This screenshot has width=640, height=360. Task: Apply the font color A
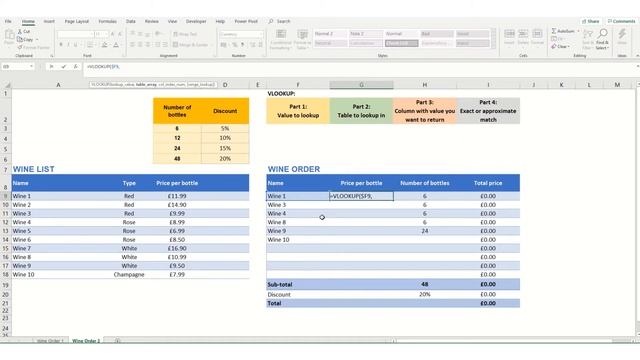[x=116, y=45]
